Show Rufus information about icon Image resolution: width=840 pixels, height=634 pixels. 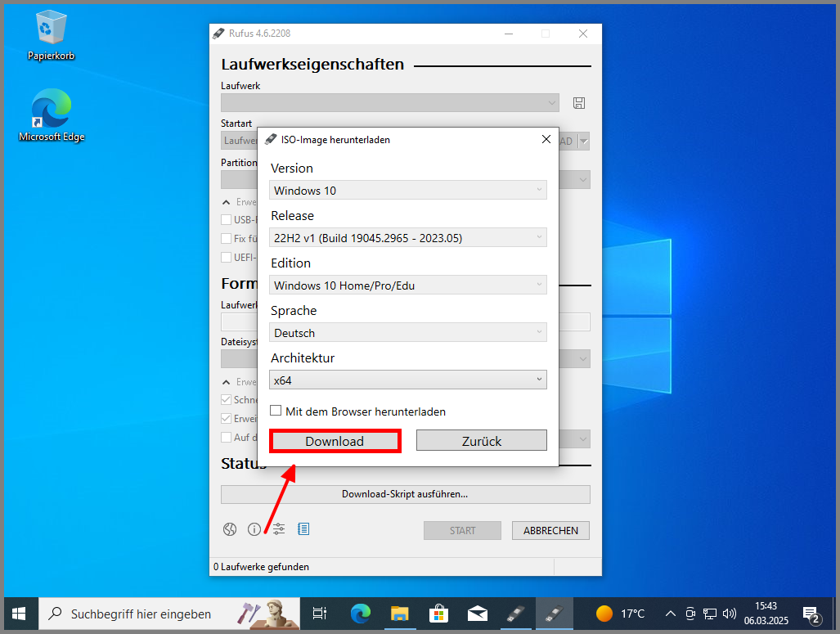[254, 529]
